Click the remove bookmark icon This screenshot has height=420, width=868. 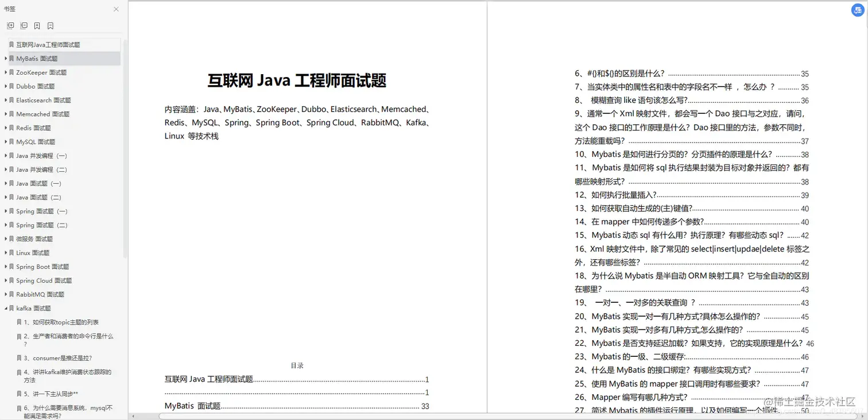(x=50, y=25)
